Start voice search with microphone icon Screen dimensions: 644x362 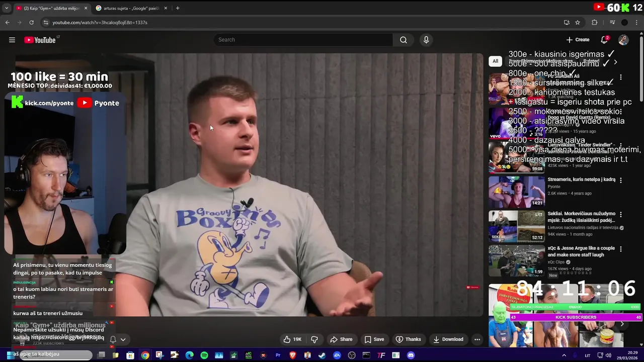[x=426, y=40]
